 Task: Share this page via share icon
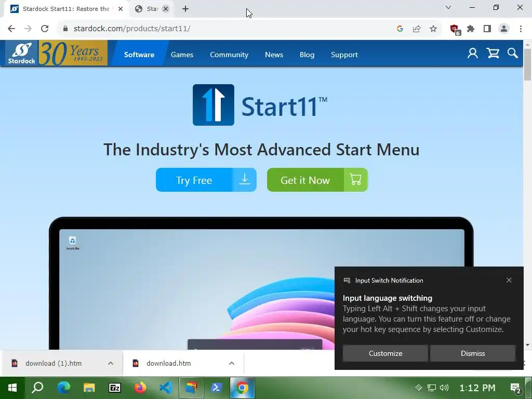click(x=417, y=29)
